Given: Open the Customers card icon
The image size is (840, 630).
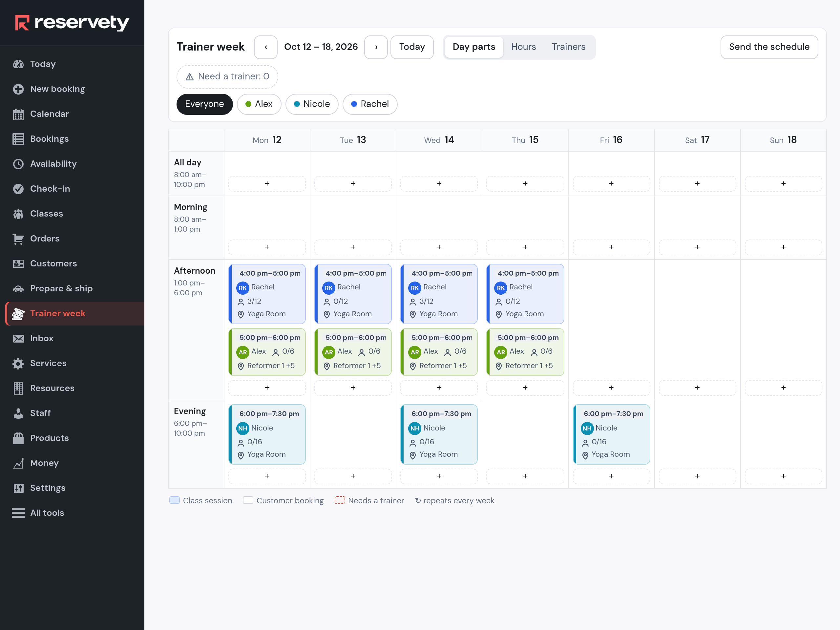Looking at the screenshot, I should pos(18,263).
